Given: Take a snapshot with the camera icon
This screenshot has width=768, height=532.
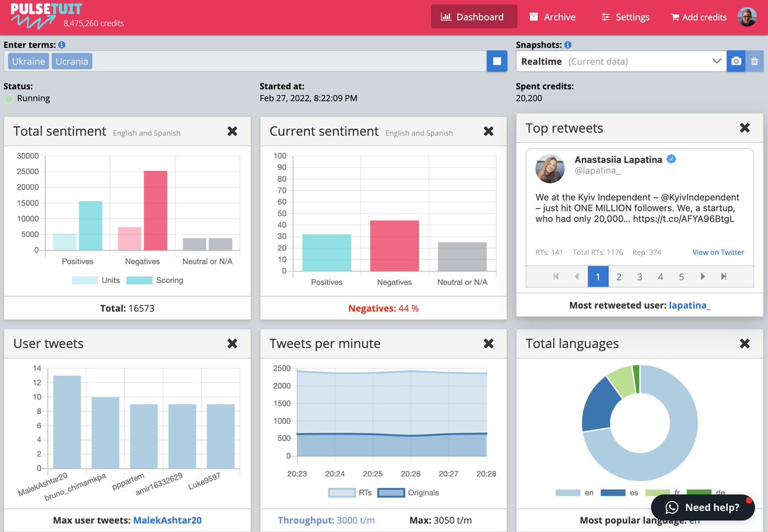Looking at the screenshot, I should click(736, 61).
